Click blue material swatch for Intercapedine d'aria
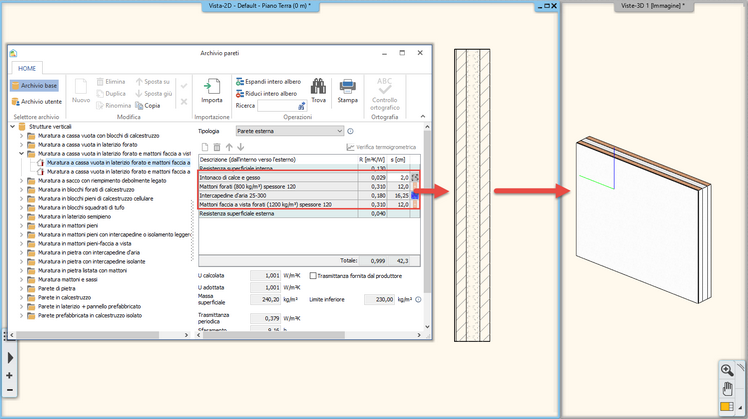Screen dimensions: 748x419 (x=415, y=196)
